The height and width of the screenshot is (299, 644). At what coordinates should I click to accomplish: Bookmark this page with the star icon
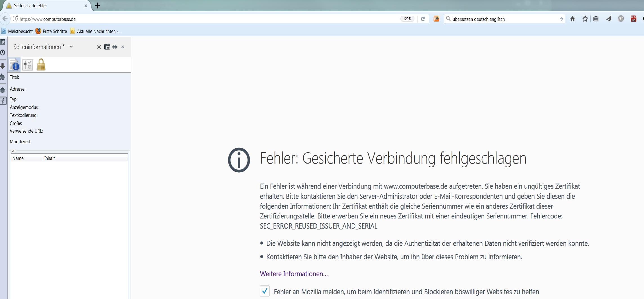tap(585, 19)
